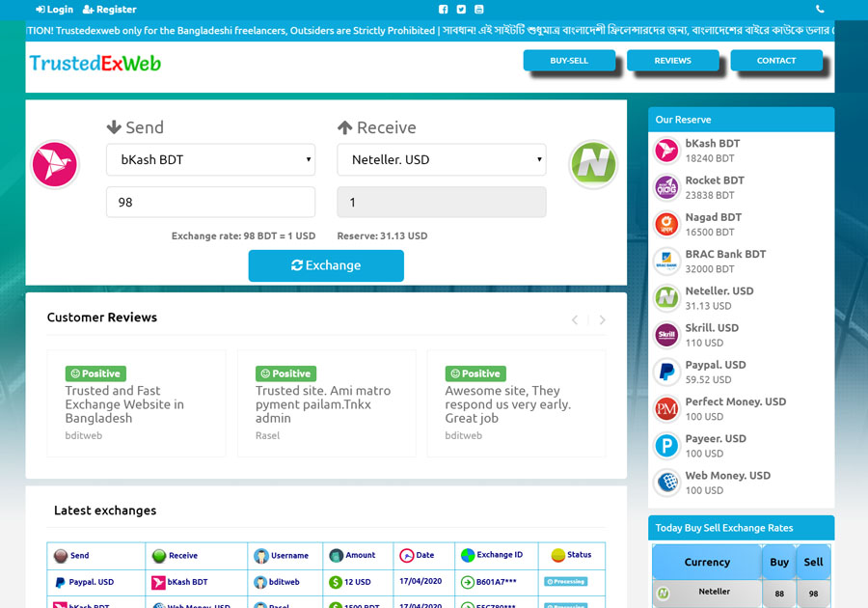This screenshot has height=608, width=868.
Task: Click the phone icon in top bar
Action: pyautogui.click(x=820, y=10)
